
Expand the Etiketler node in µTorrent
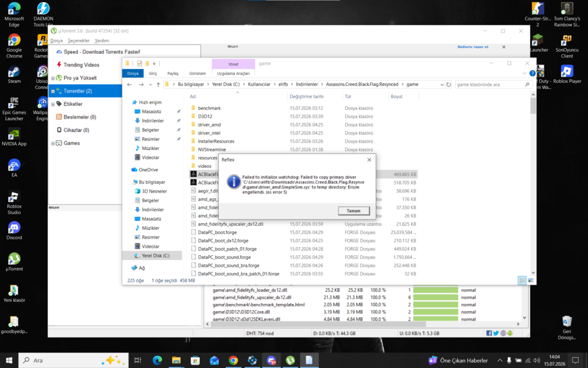pyautogui.click(x=53, y=104)
